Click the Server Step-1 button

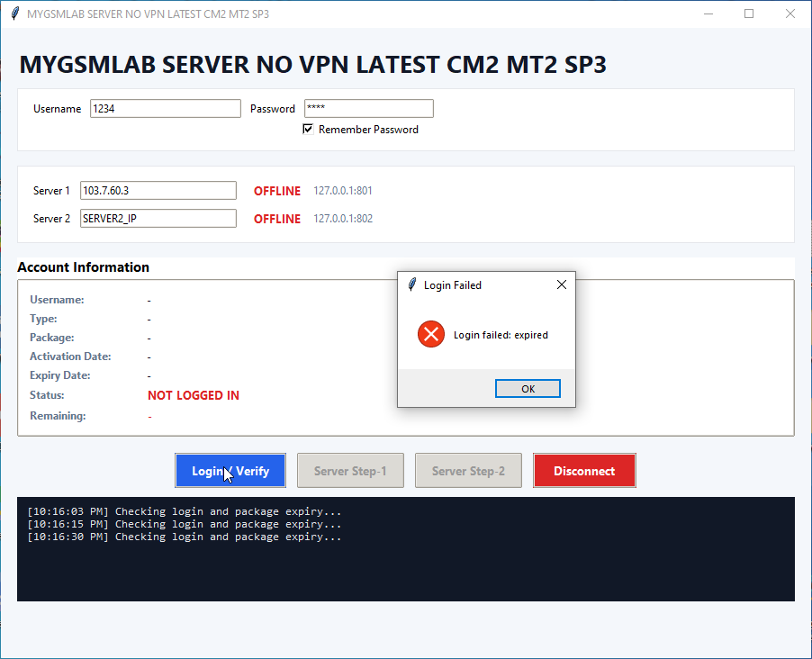(x=350, y=471)
